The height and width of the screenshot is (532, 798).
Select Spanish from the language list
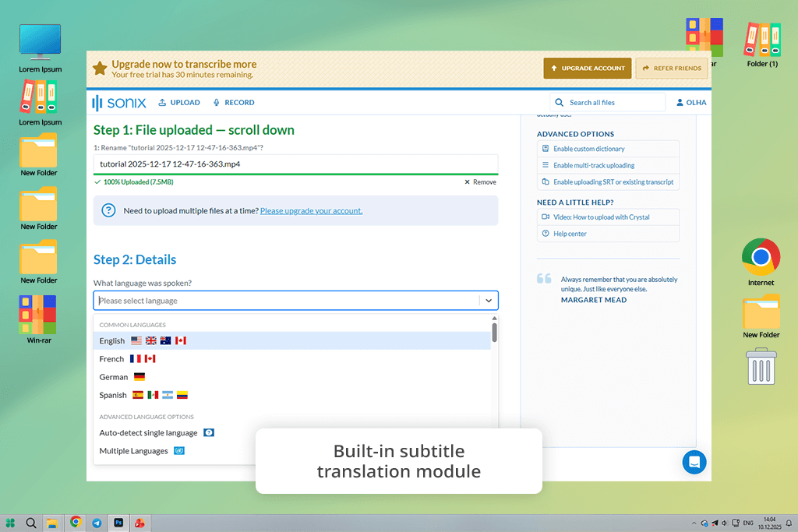coord(291,395)
